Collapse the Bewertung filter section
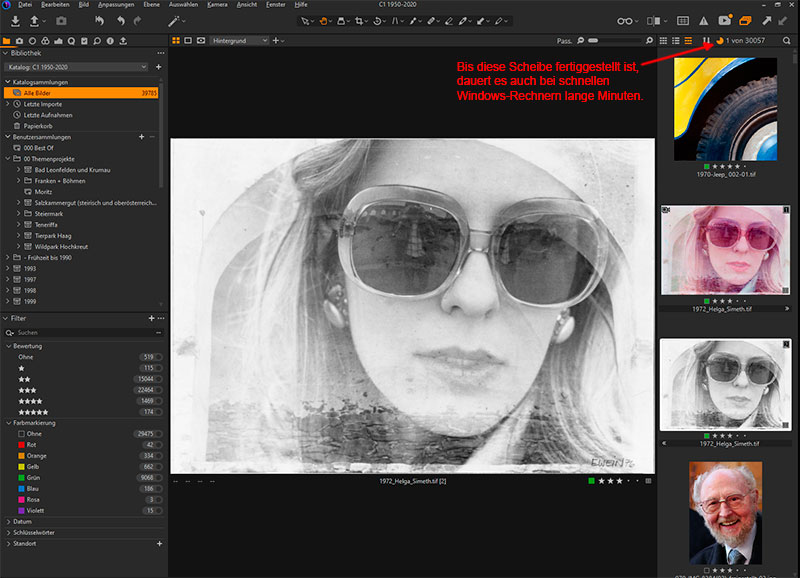The width and height of the screenshot is (800, 578). pyautogui.click(x=9, y=346)
